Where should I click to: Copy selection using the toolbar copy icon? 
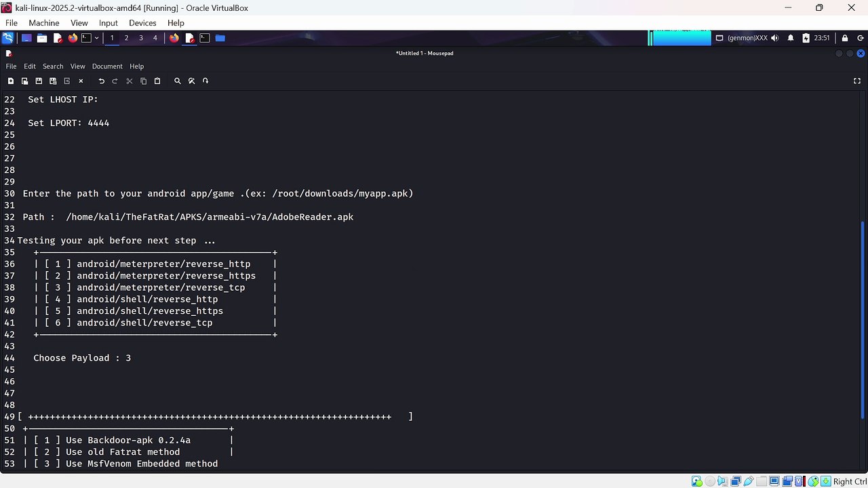tap(143, 81)
